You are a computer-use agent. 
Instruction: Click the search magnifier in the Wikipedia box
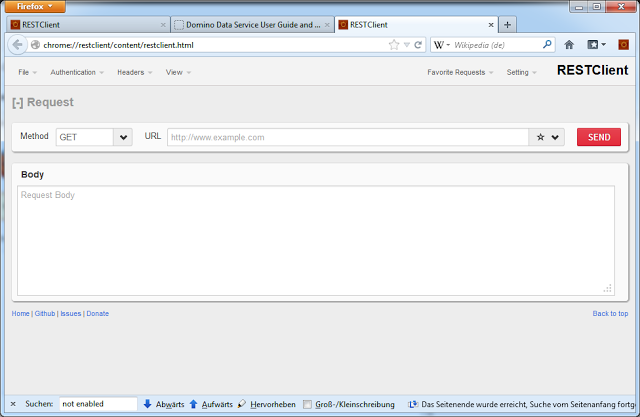pos(547,45)
